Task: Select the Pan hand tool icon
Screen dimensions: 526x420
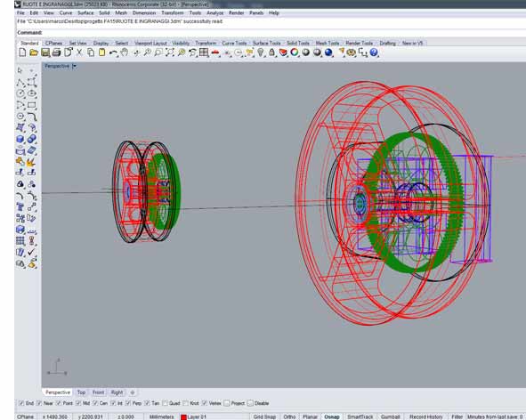Action: pos(125,52)
